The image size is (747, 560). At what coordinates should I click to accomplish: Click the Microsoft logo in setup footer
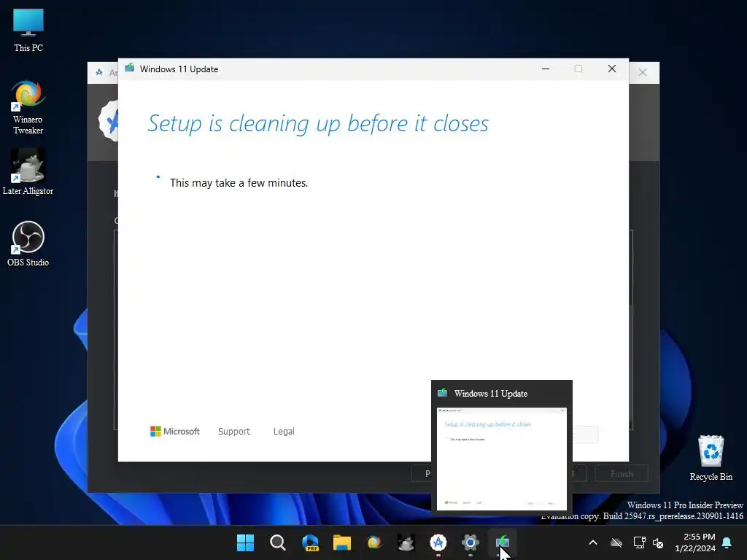175,432
